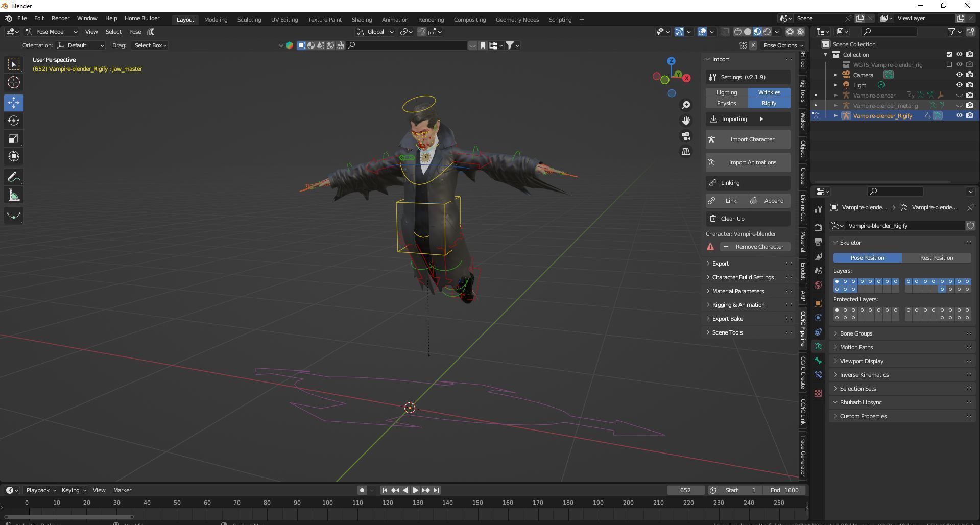Toggle the Wrinkles import option

point(769,92)
